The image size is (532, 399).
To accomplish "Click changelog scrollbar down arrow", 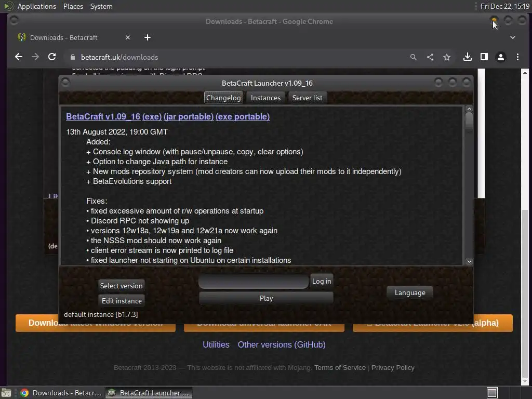I will [469, 261].
